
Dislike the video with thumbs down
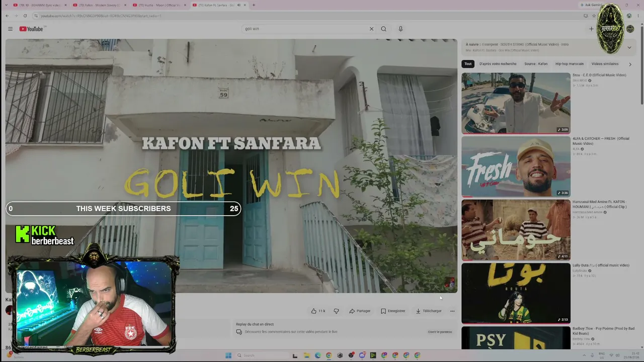[337, 311]
